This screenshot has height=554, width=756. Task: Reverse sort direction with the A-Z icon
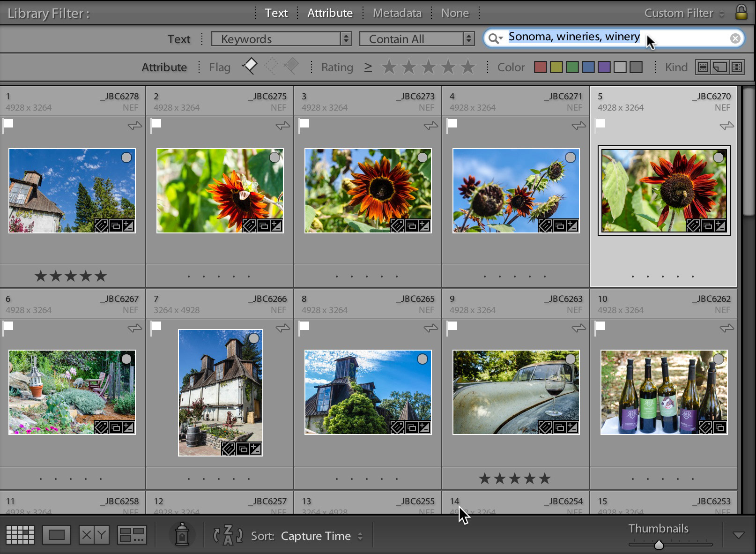[x=228, y=535]
